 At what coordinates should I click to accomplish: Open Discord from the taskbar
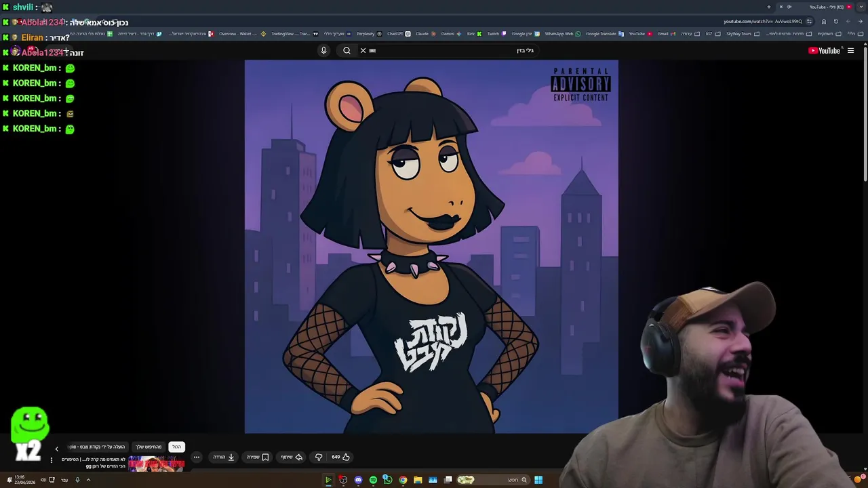click(358, 480)
